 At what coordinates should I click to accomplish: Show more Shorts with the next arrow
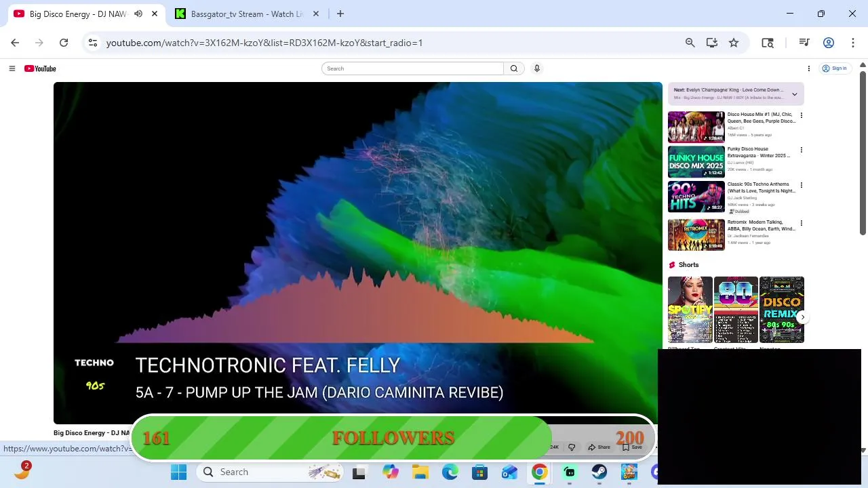(x=802, y=317)
